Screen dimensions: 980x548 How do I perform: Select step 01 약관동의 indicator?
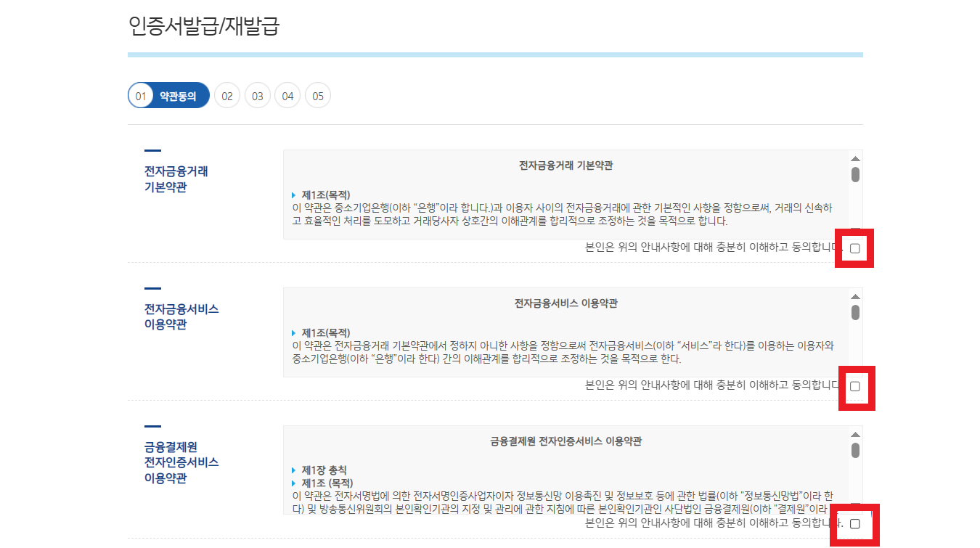168,95
